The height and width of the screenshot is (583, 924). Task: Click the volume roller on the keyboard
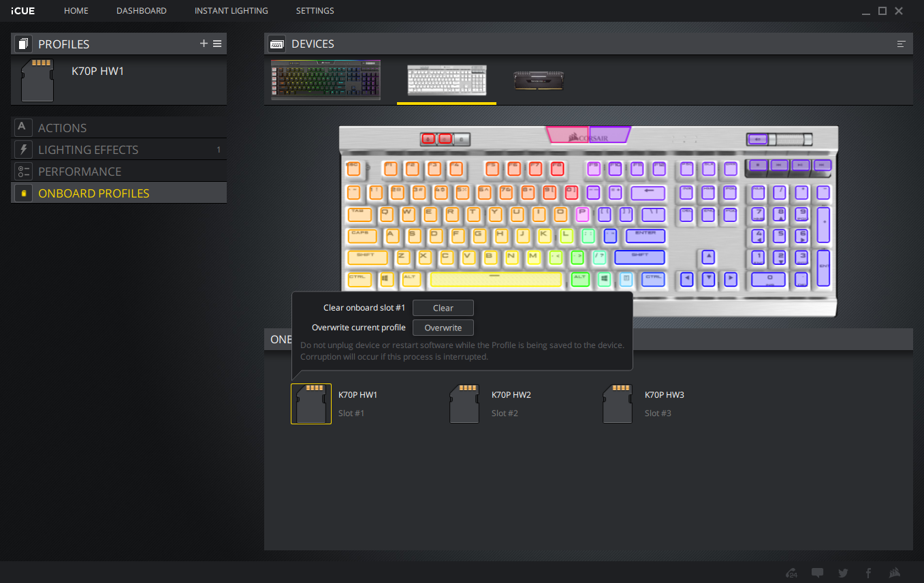(790, 139)
